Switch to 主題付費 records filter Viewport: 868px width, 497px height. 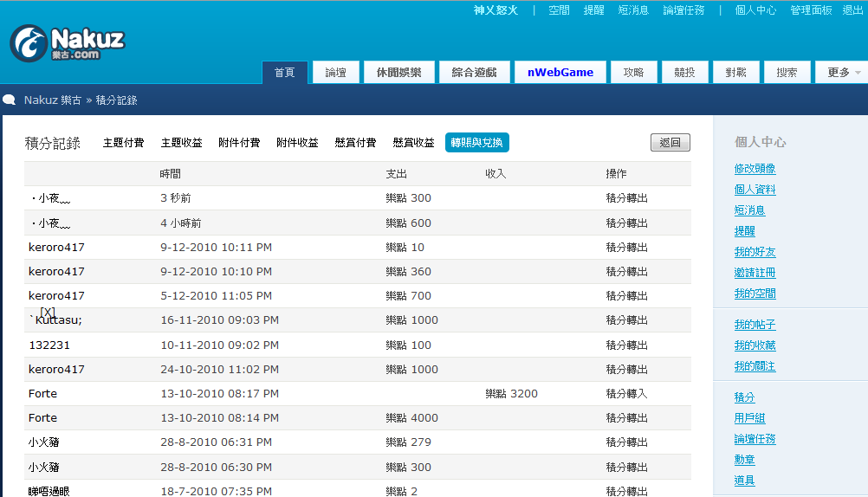point(123,143)
